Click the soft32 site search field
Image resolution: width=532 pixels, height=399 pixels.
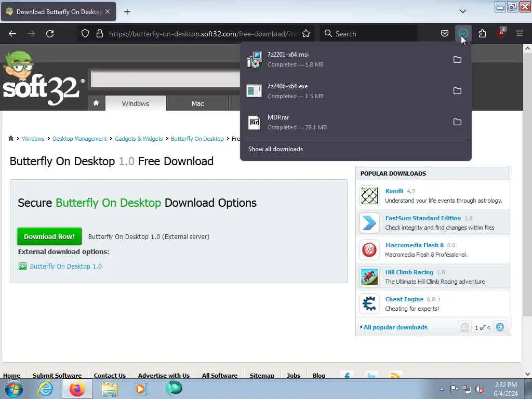click(x=166, y=79)
